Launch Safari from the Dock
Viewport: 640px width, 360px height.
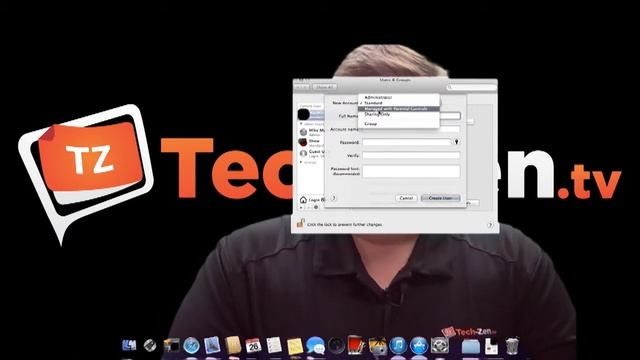191,346
